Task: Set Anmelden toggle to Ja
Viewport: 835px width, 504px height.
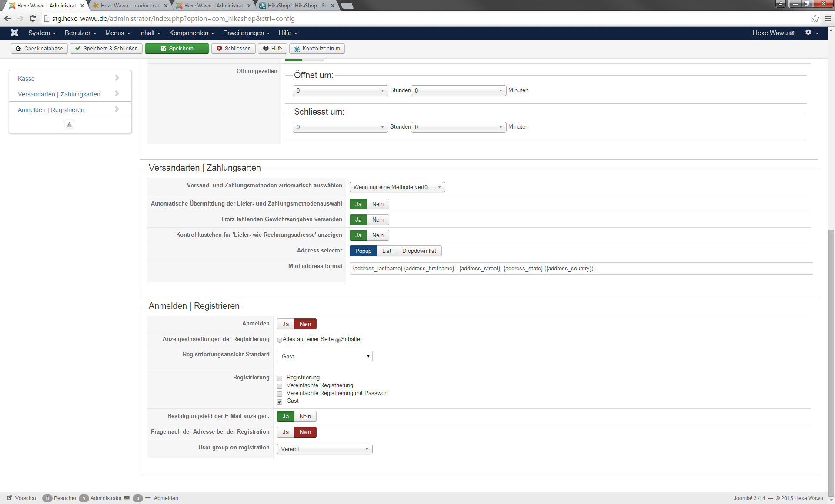Action: (x=285, y=324)
